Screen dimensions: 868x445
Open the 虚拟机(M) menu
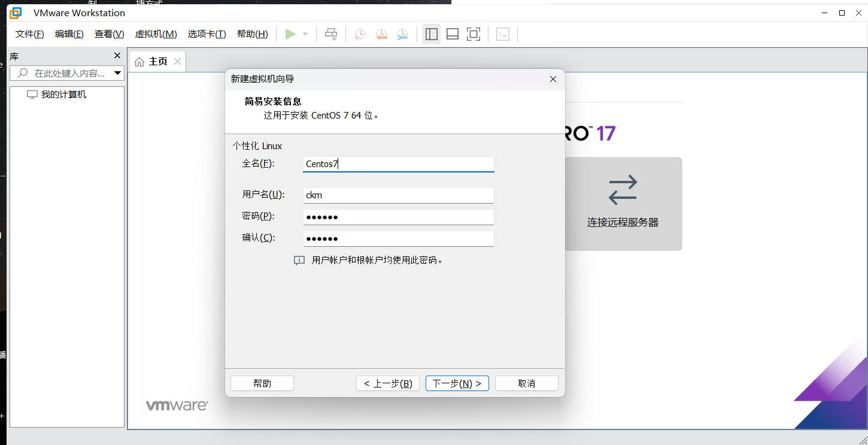156,34
